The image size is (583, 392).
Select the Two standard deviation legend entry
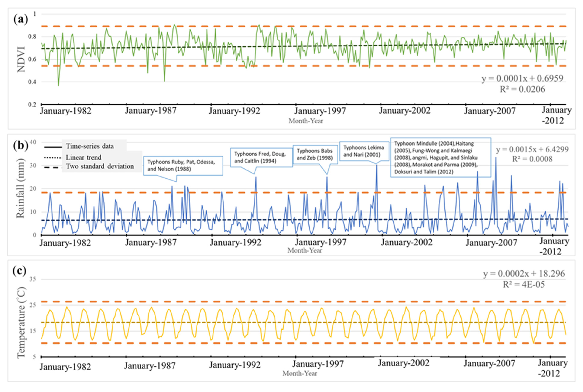coord(100,166)
